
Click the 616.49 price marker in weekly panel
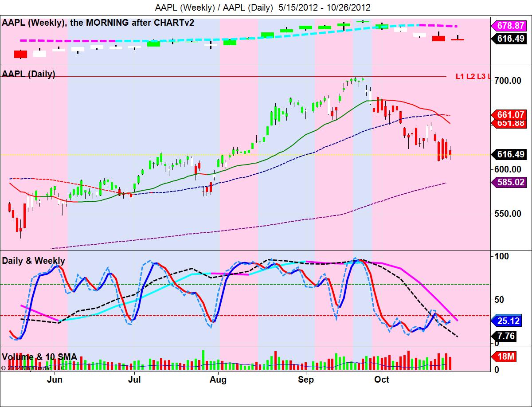point(509,39)
